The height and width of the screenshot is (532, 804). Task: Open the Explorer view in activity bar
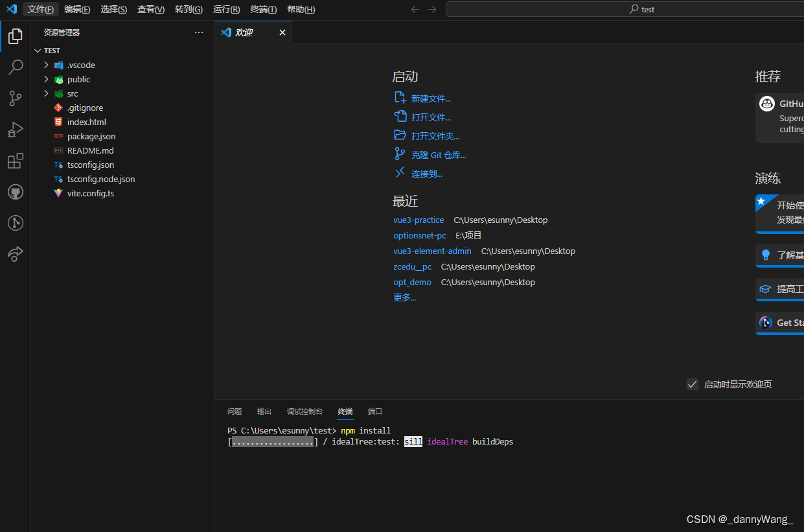(16, 36)
